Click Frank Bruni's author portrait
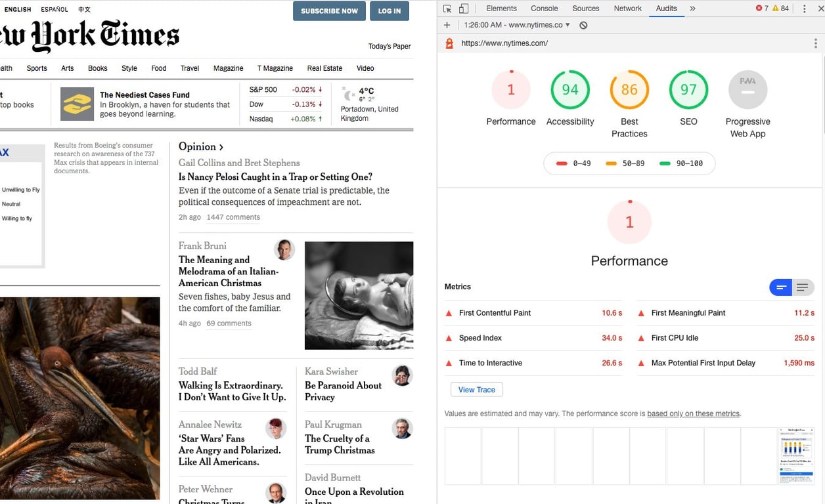Viewport: 825px width, 504px height. (284, 249)
